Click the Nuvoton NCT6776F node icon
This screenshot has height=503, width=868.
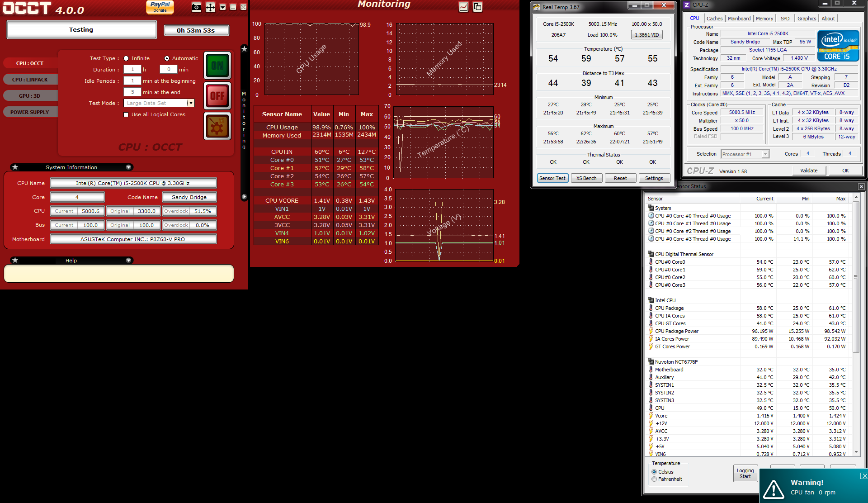(651, 362)
